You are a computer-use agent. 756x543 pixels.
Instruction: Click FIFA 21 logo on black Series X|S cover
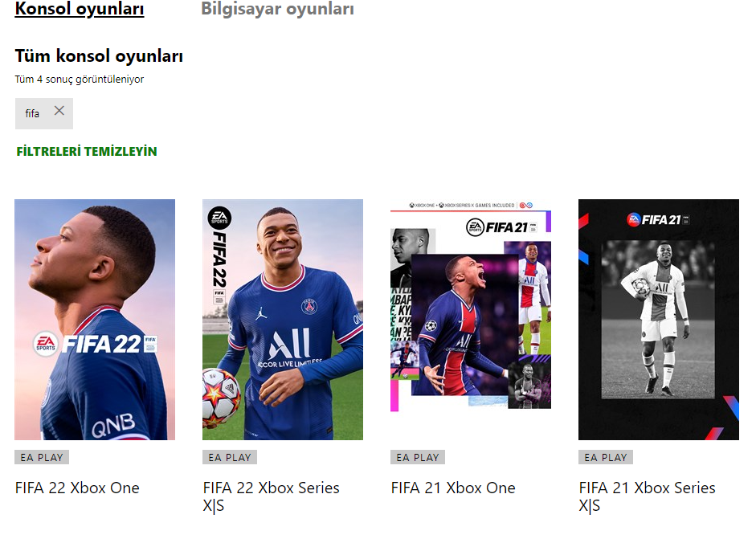click(658, 220)
